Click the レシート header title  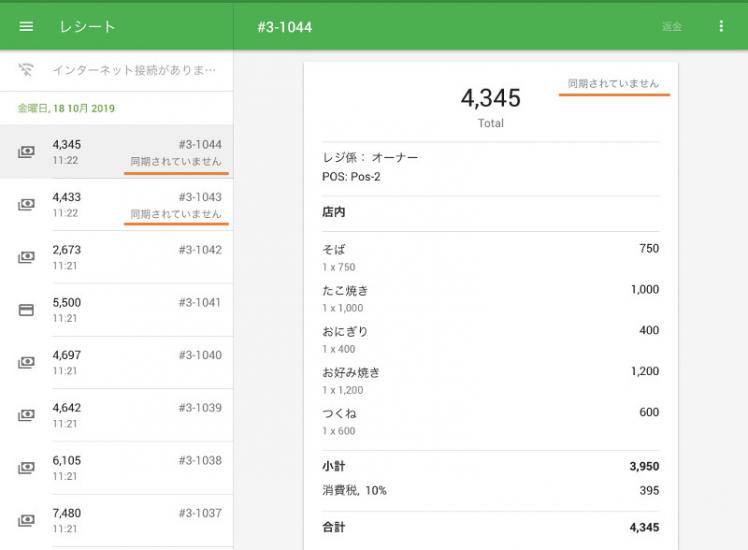[87, 27]
